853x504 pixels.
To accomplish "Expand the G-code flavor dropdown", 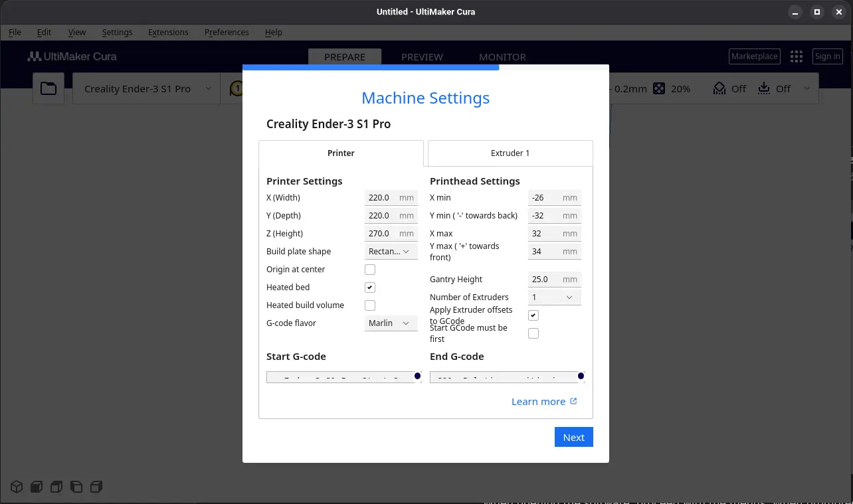I will click(x=391, y=323).
